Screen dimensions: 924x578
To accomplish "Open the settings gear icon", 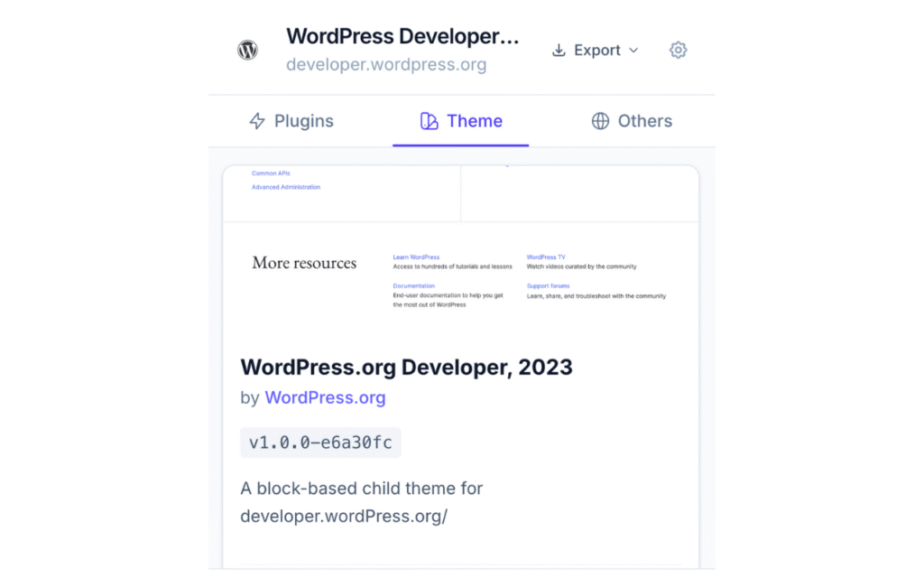I will click(678, 51).
